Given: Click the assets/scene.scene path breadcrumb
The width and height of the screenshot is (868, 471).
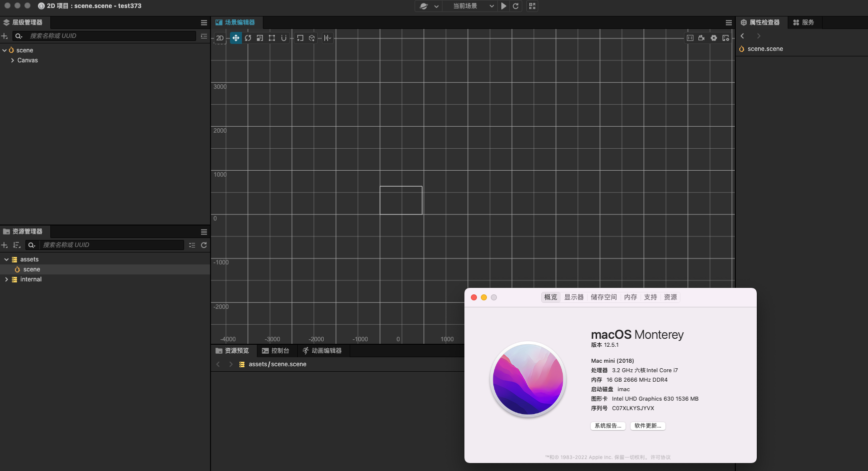Looking at the screenshot, I should coord(277,364).
